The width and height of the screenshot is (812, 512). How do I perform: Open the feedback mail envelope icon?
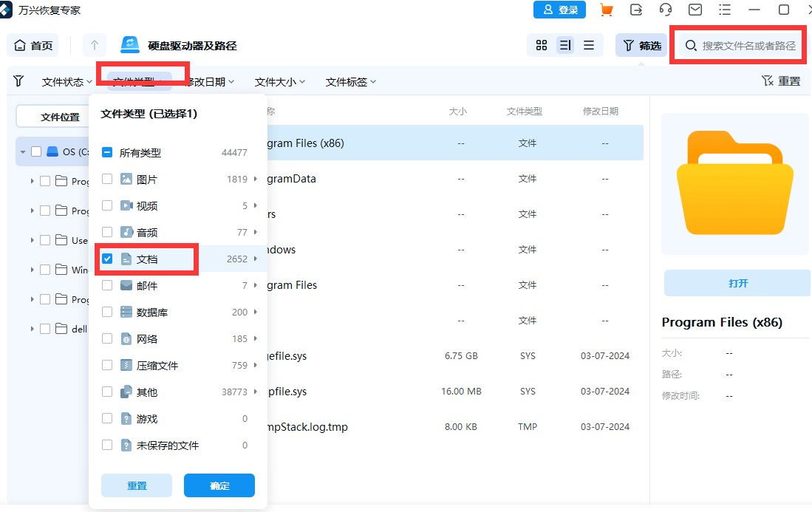pyautogui.click(x=695, y=10)
